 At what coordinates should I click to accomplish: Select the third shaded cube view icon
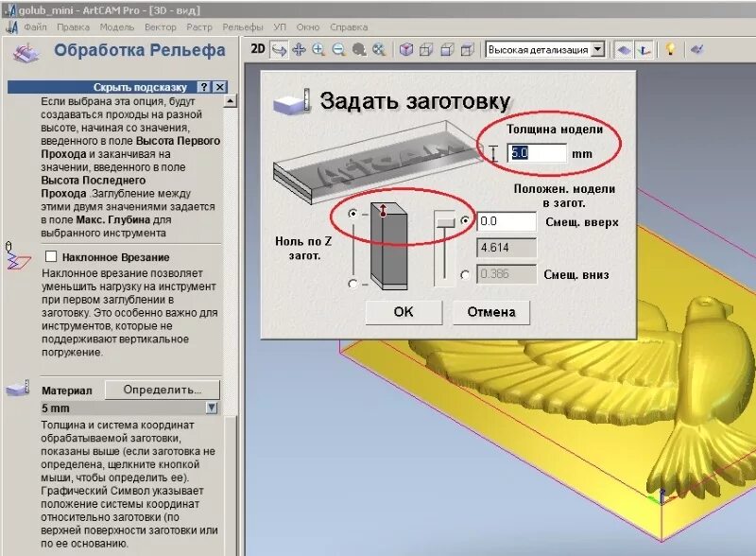(x=447, y=49)
